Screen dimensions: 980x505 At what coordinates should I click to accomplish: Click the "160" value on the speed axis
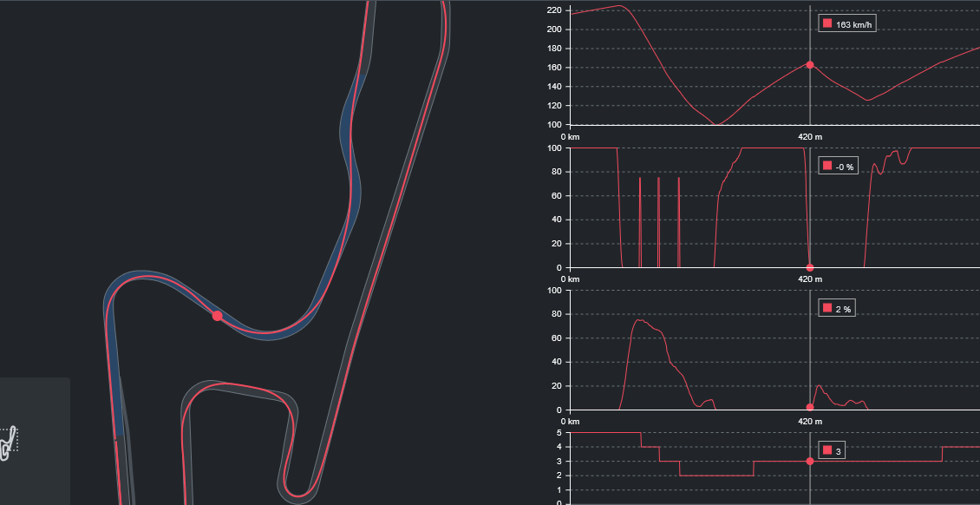[x=556, y=68]
